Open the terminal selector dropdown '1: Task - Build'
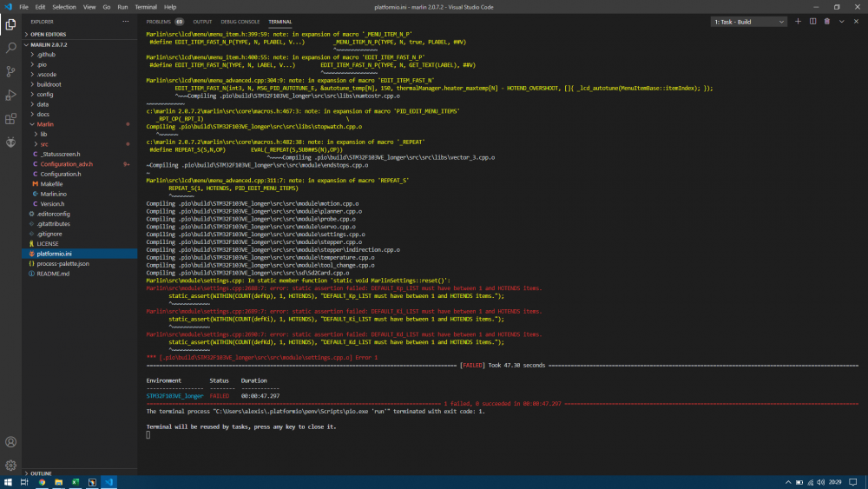Screen dimensions: 868x489 tap(748, 22)
